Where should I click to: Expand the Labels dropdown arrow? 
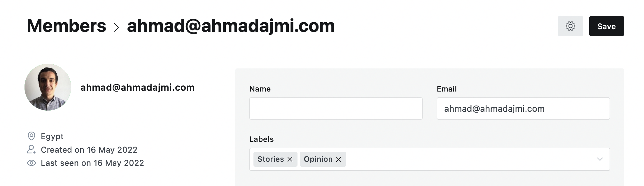(x=600, y=159)
